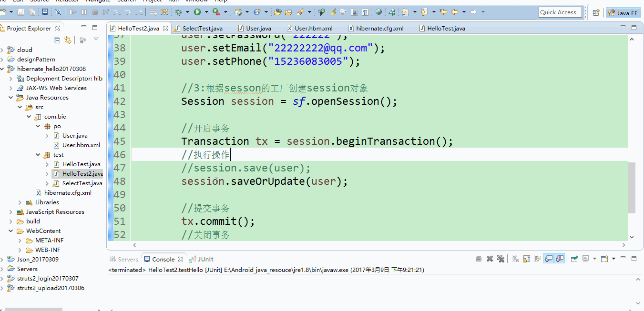Switch to HelloTest.java editor tab

coord(442,28)
